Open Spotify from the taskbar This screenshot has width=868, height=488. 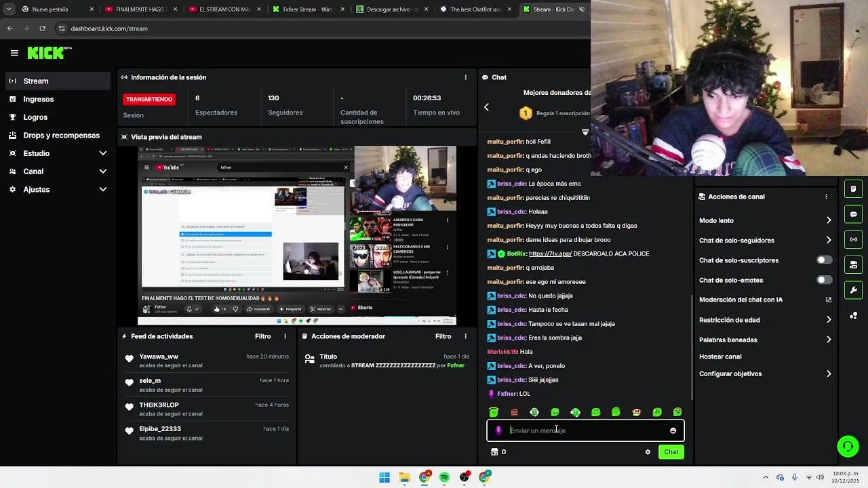(x=444, y=477)
